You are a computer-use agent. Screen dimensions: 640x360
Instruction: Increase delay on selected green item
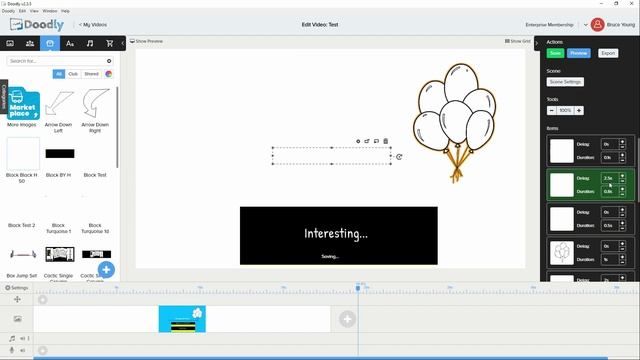coord(622,176)
